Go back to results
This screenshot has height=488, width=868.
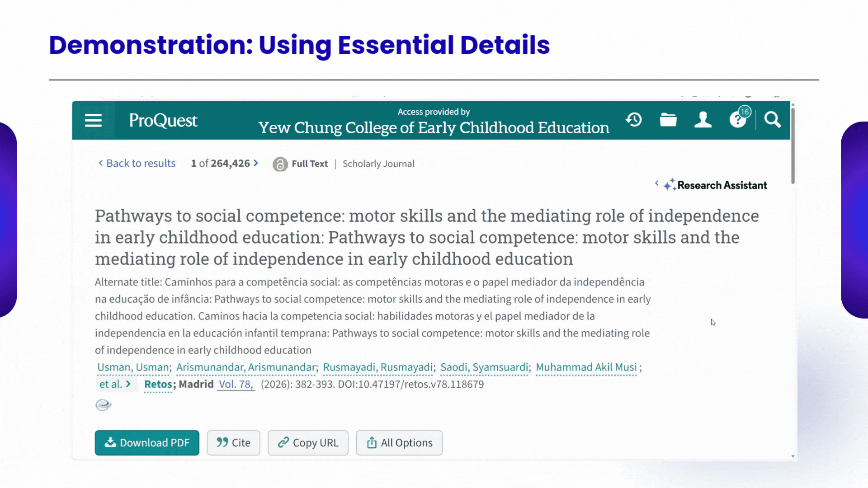[137, 163]
